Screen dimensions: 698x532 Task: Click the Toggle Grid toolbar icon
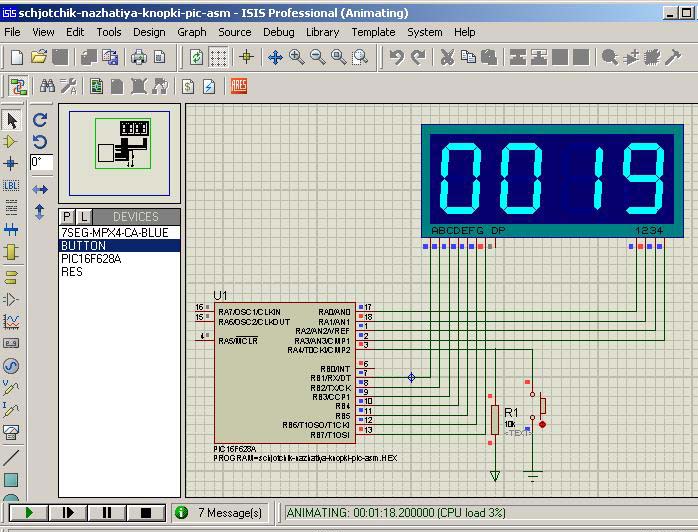[219, 58]
